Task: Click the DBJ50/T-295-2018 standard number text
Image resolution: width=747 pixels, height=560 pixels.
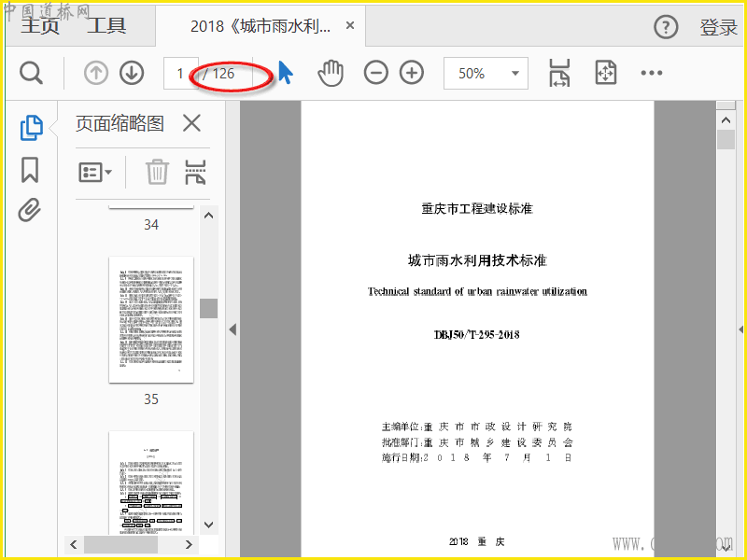Action: (x=477, y=335)
